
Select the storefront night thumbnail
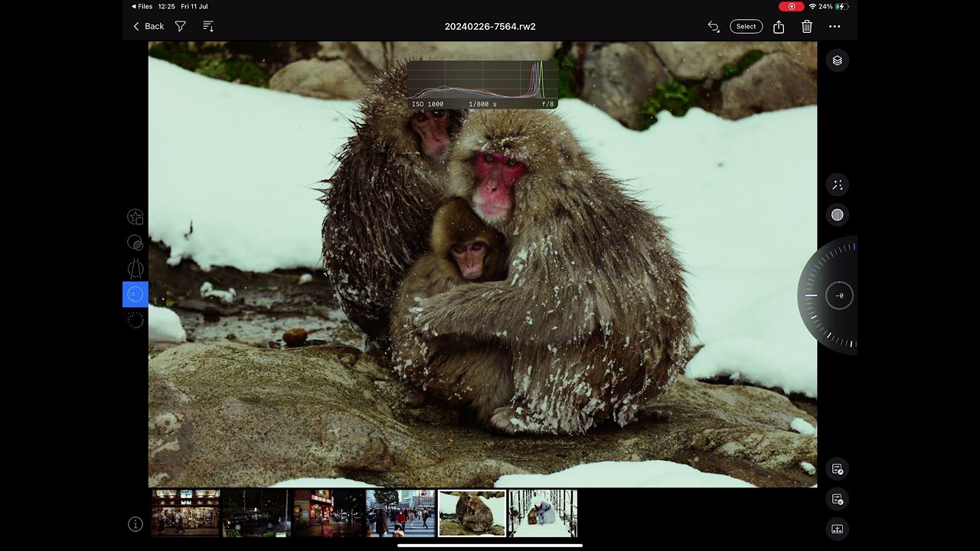pyautogui.click(x=185, y=513)
